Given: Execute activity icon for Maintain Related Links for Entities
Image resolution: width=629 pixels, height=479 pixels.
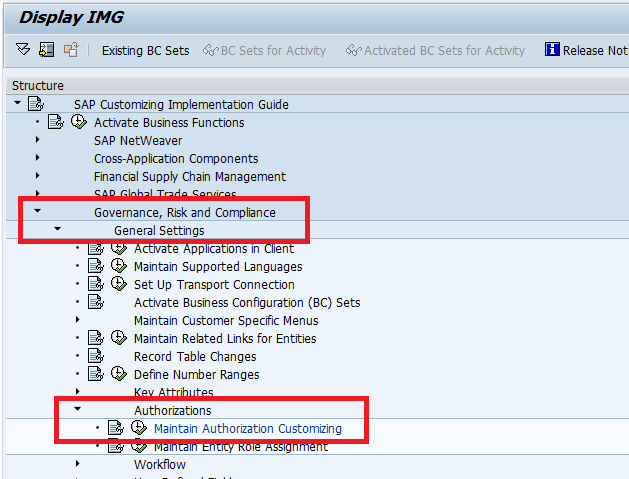Looking at the screenshot, I should tap(119, 337).
